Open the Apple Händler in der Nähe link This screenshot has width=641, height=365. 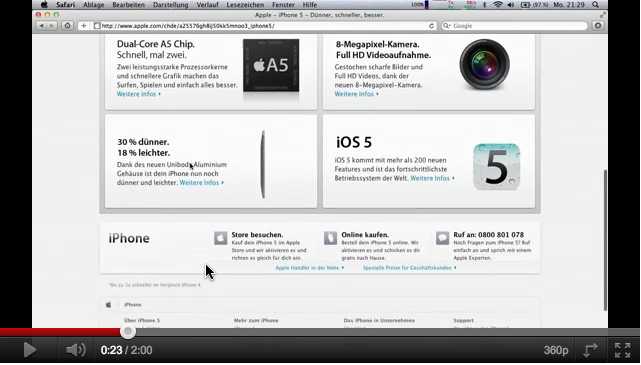[x=309, y=268]
